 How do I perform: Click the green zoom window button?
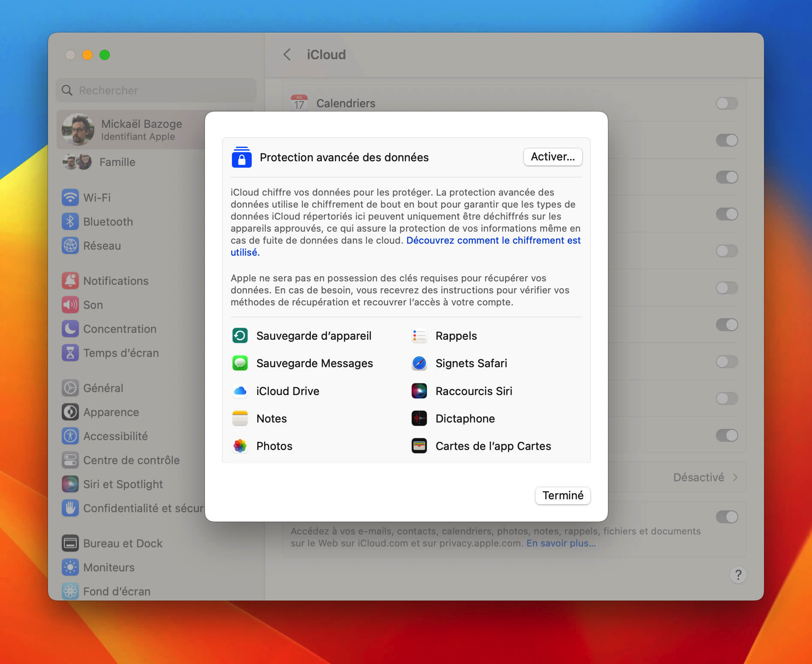pyautogui.click(x=105, y=55)
